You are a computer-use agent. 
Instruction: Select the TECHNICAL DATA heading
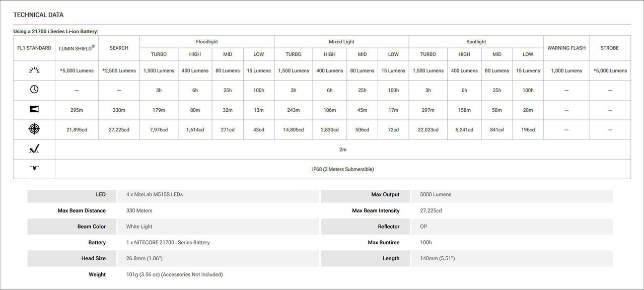(38, 15)
